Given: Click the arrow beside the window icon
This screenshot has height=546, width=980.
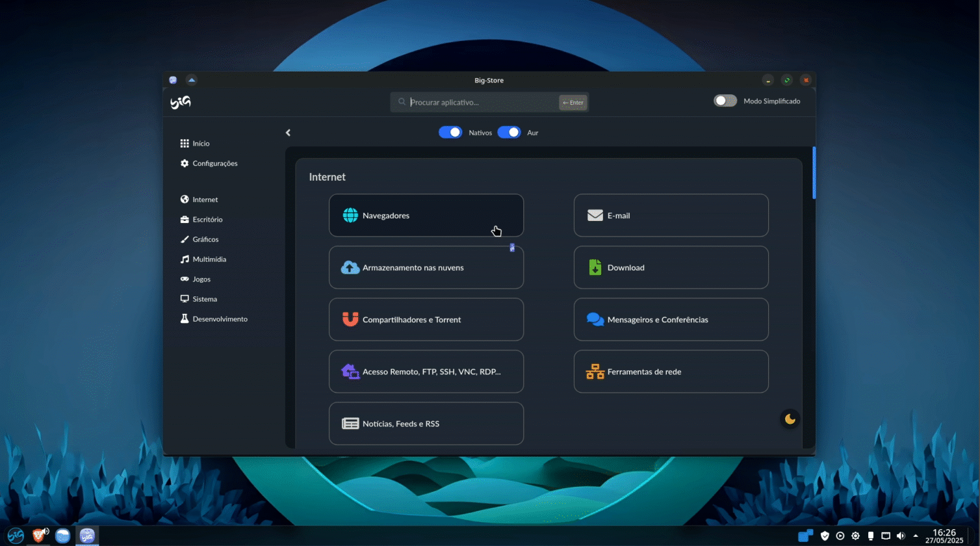Looking at the screenshot, I should 191,79.
